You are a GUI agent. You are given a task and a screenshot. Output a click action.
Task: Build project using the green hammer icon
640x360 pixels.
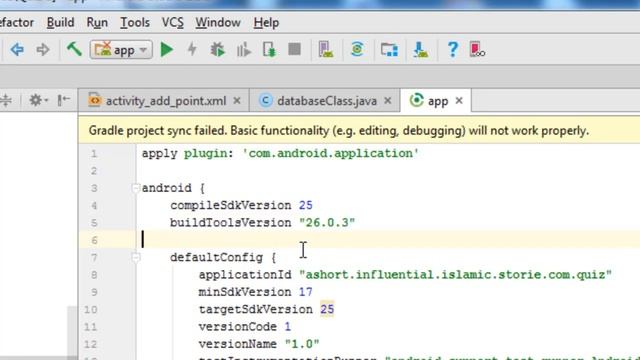[x=74, y=49]
